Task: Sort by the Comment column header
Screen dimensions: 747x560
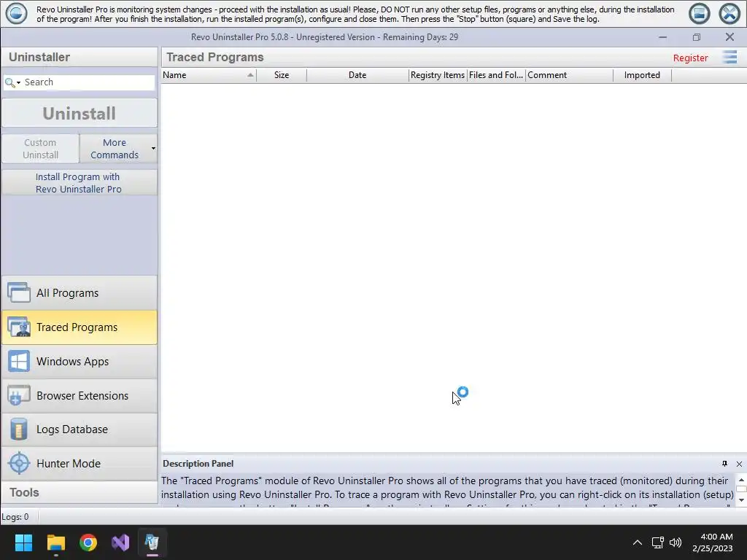Action: click(569, 75)
